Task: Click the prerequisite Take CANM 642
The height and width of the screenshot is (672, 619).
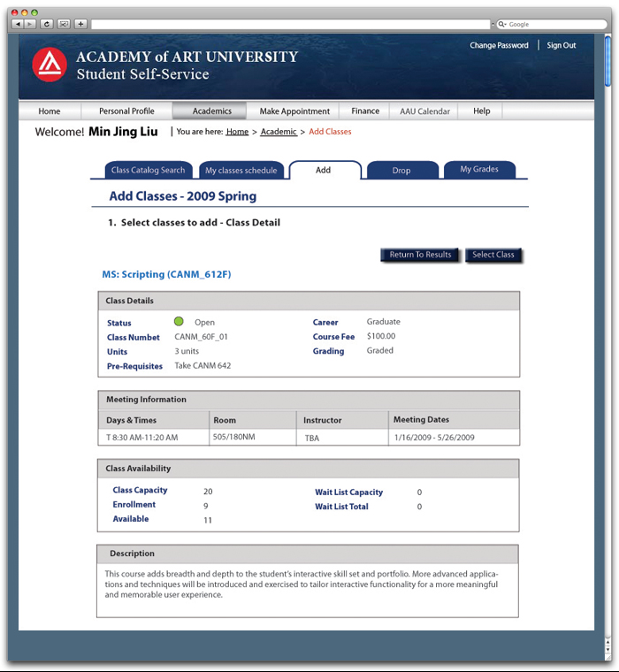Action: 203,365
